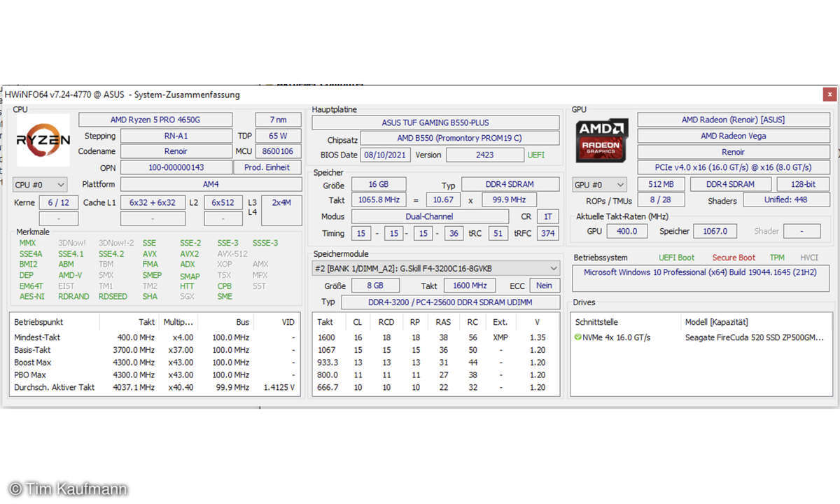Close the HWiNFO64 summary window
This screenshot has width=840, height=504.
coord(829,94)
